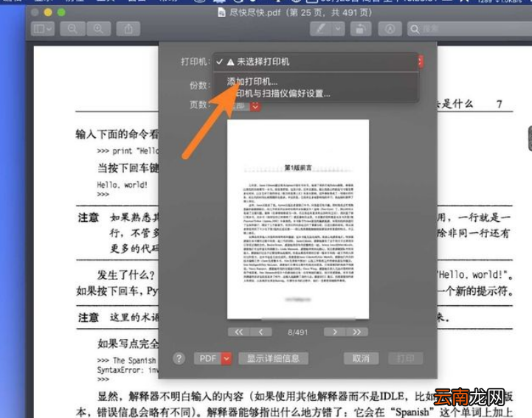Image resolution: width=532 pixels, height=418 pixels.
Task: Click the green fullscreen window button
Action: point(61,13)
